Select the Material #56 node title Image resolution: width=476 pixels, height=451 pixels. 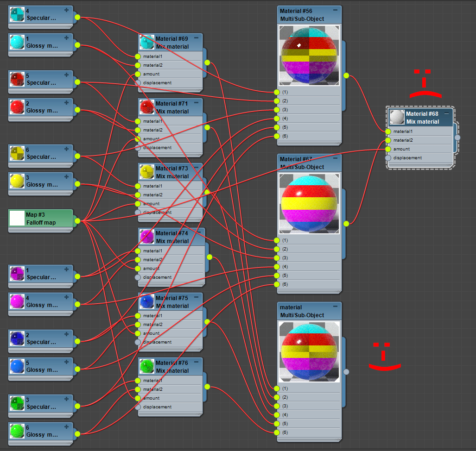tap(296, 11)
